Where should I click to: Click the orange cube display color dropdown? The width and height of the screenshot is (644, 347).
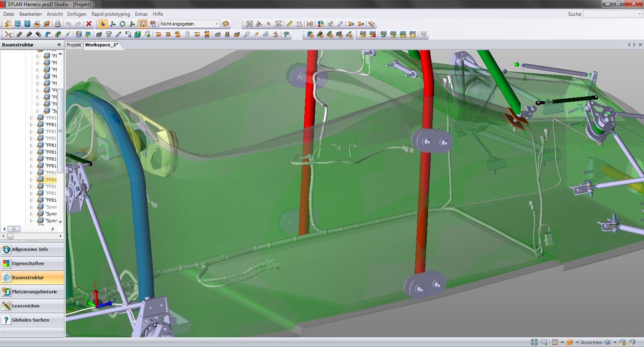(x=577, y=342)
